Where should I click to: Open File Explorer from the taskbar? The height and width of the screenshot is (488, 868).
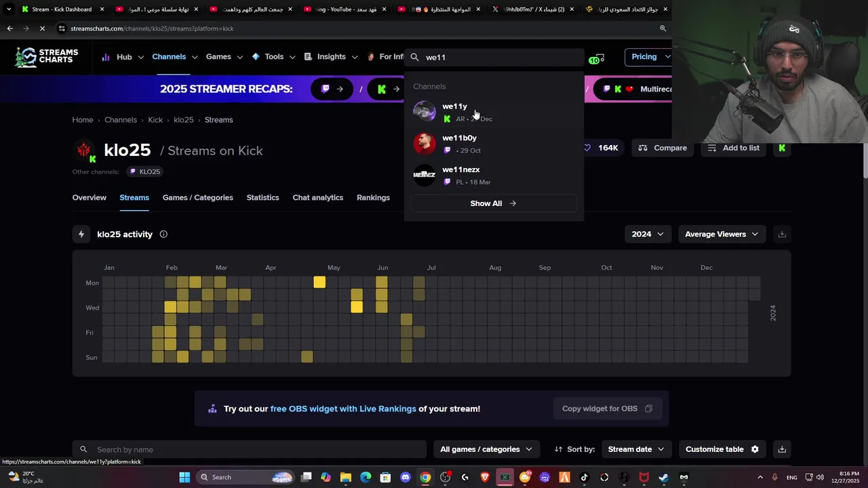pos(346,477)
